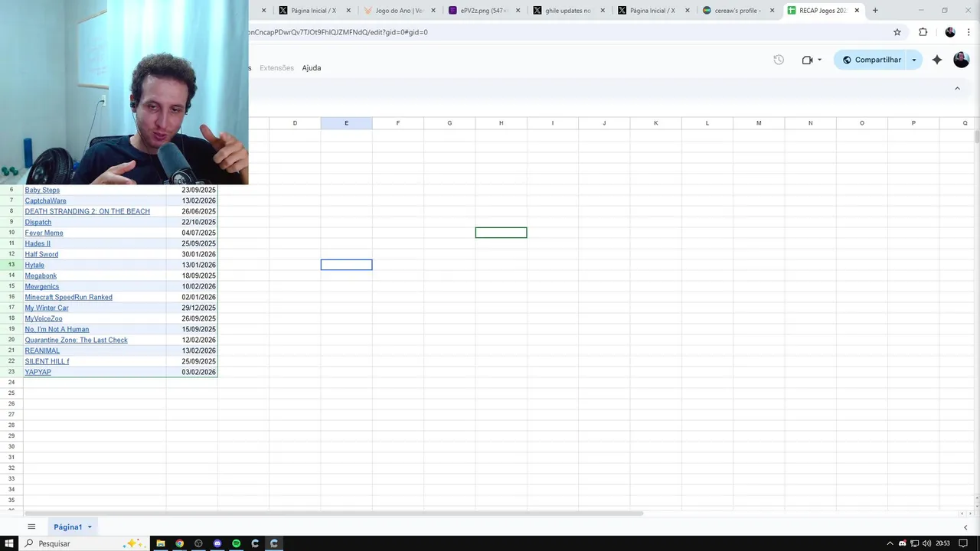Screen dimensions: 980x551
Task: Click the taskbar clock showing 20:53
Action: (942, 543)
